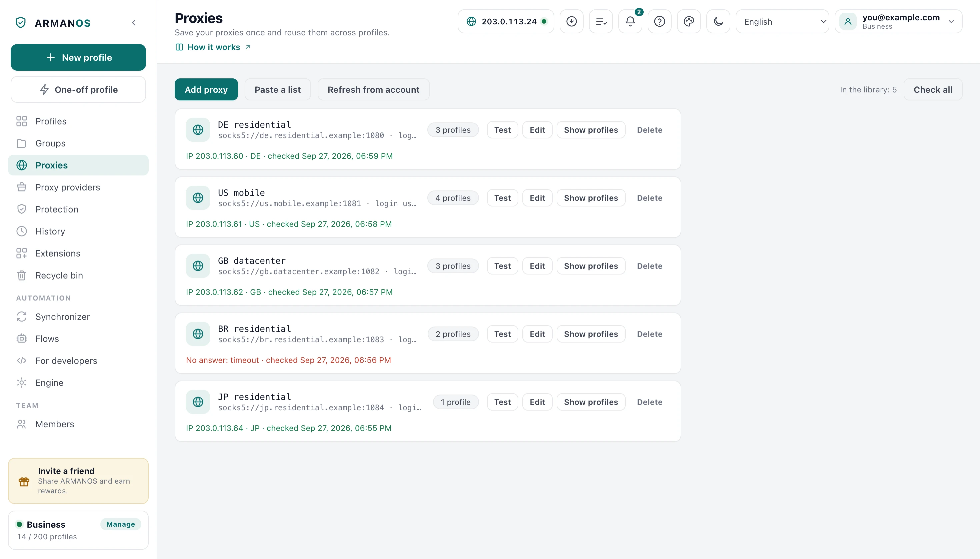Delete the JP residential proxy
Viewport: 980px width, 559px height.
[649, 402]
